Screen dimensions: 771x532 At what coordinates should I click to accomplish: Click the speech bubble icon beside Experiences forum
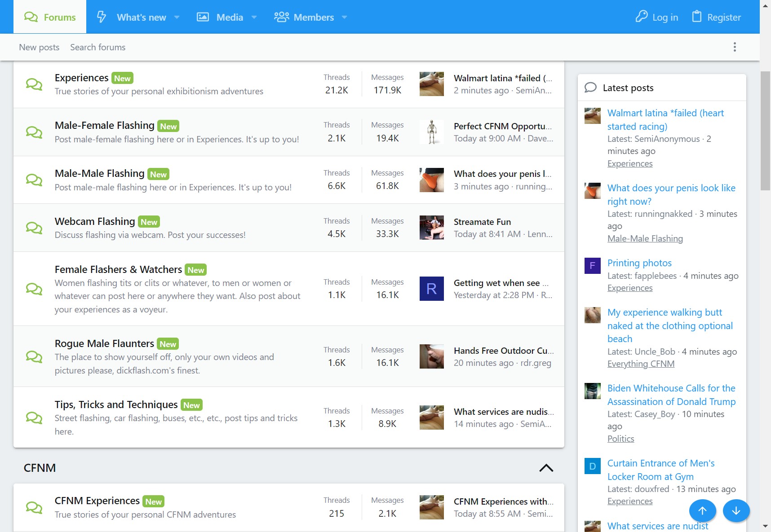pyautogui.click(x=34, y=84)
